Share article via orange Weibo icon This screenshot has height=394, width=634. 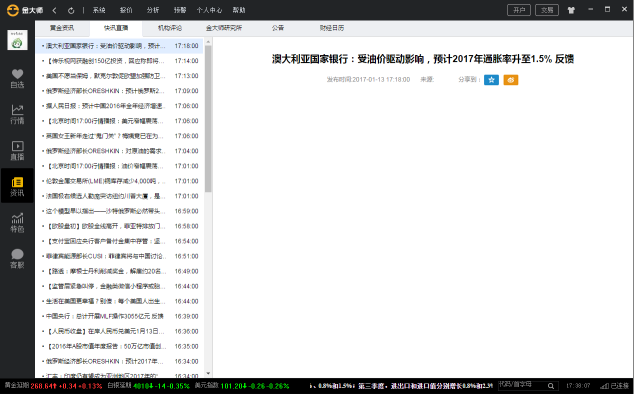click(511, 80)
